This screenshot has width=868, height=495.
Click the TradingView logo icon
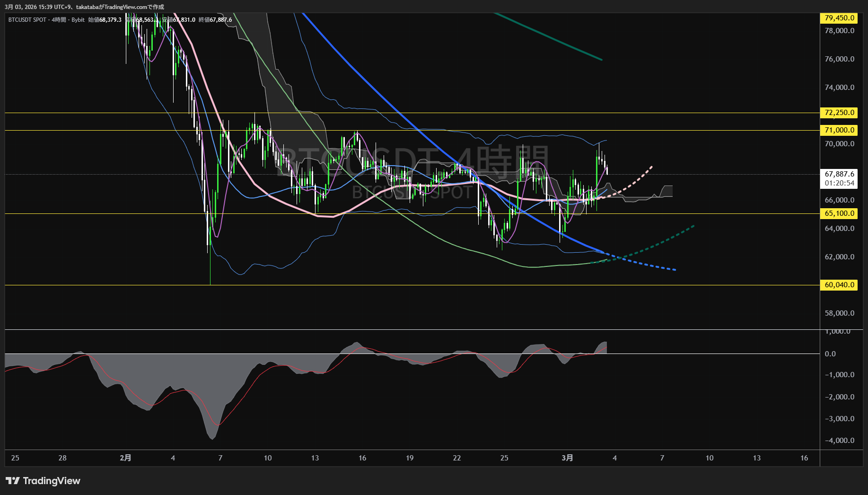13,481
